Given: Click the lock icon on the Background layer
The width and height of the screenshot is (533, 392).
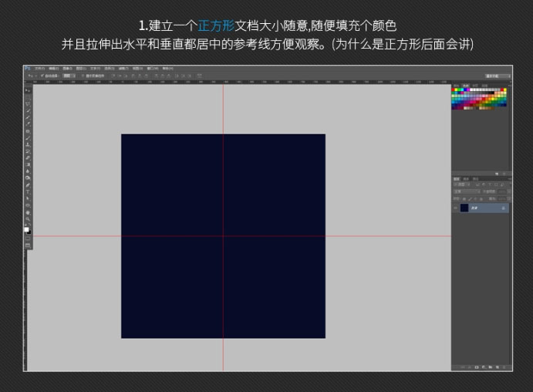Looking at the screenshot, I should point(504,208).
